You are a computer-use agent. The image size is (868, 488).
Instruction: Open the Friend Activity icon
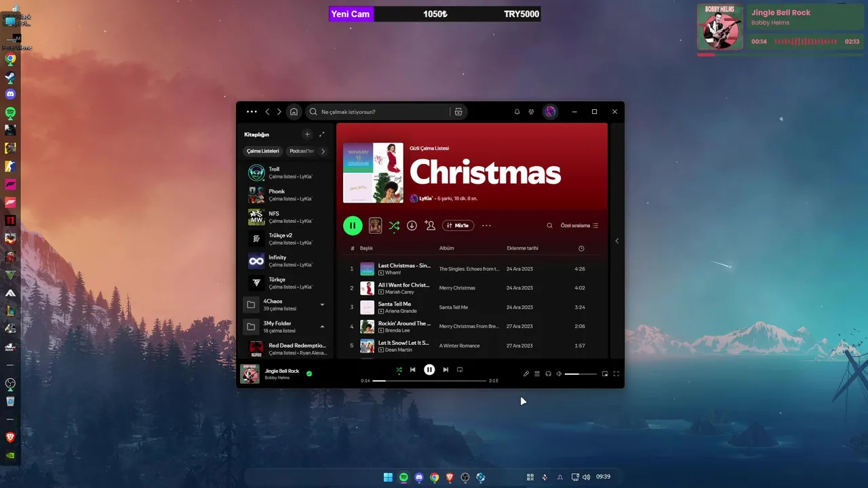click(531, 112)
